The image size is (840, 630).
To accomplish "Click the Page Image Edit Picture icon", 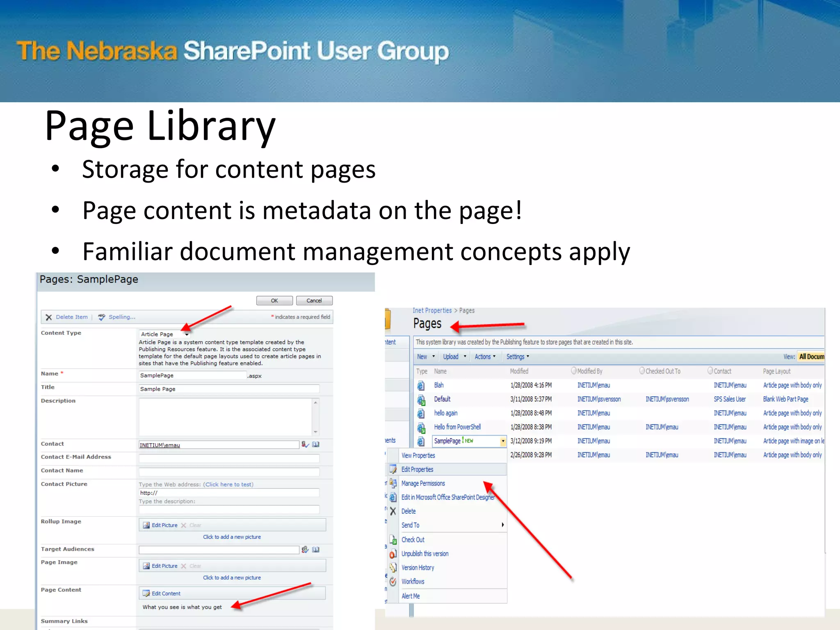I will tap(146, 566).
